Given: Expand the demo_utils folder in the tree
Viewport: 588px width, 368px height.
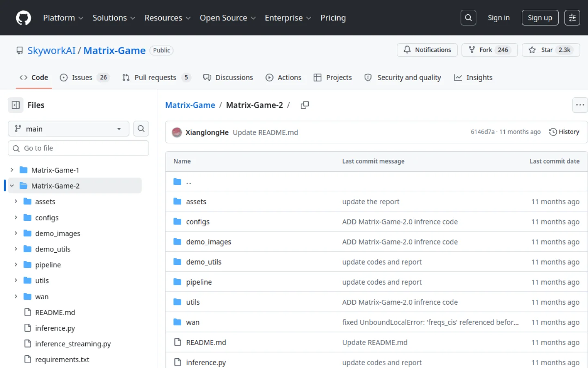Looking at the screenshot, I should pyautogui.click(x=16, y=249).
